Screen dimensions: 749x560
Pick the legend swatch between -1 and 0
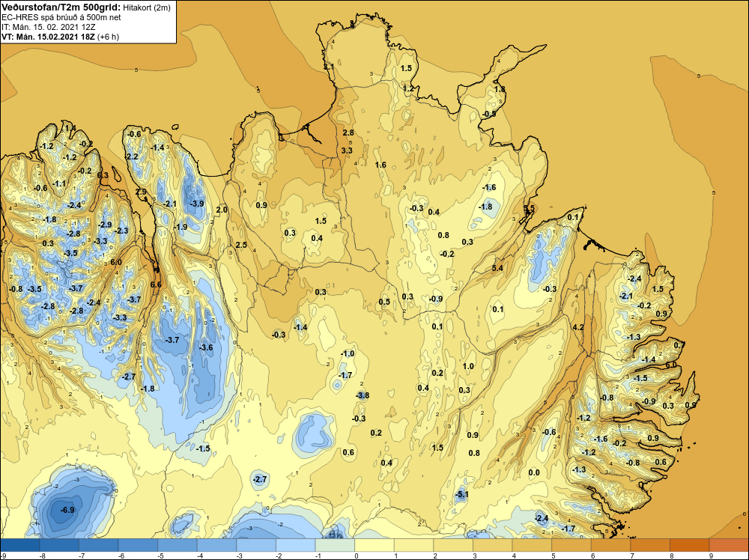pos(335,545)
